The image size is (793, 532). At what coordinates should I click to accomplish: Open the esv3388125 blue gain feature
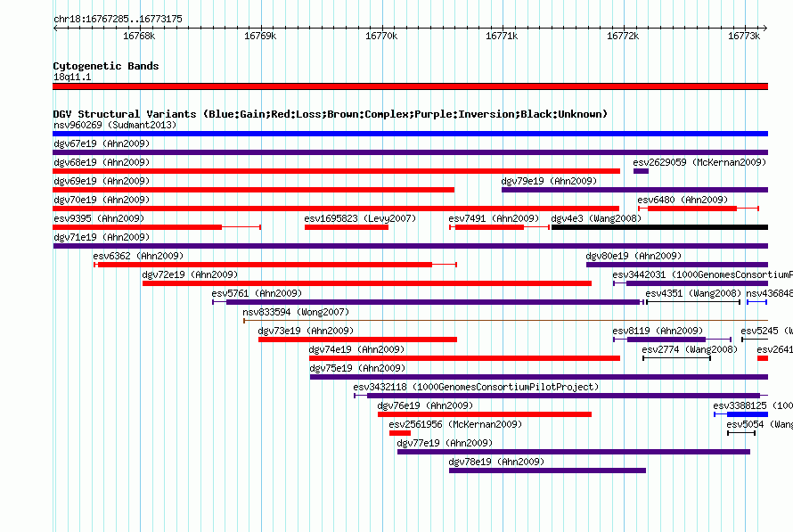coord(741,414)
